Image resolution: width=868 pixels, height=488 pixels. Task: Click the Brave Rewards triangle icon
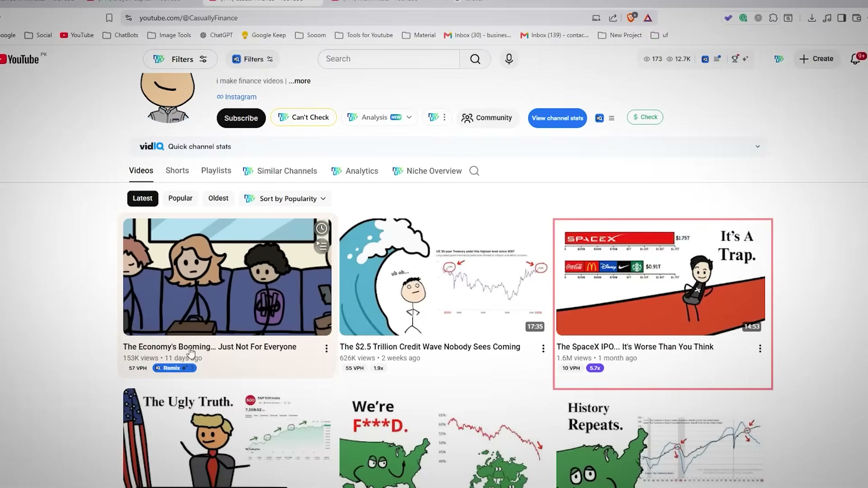click(x=648, y=18)
